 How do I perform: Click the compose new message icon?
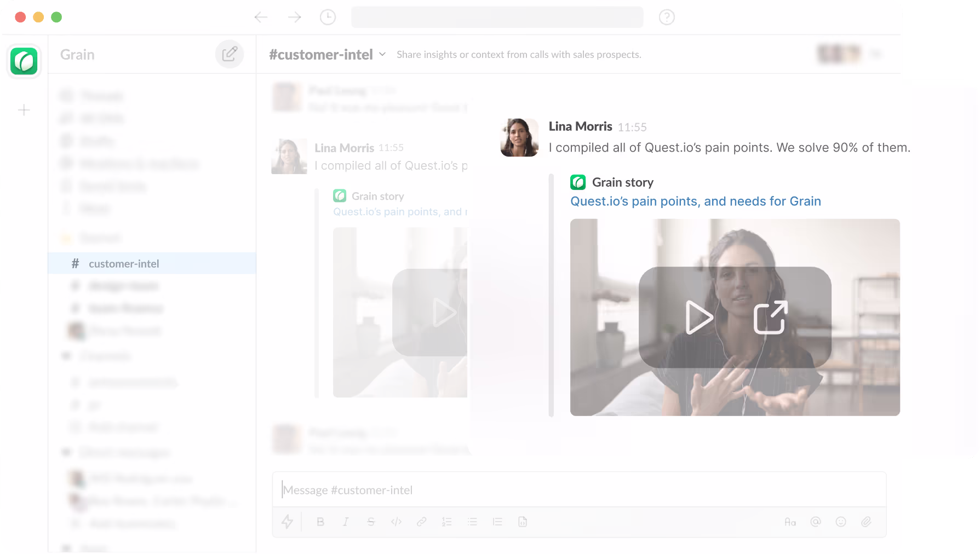point(229,54)
